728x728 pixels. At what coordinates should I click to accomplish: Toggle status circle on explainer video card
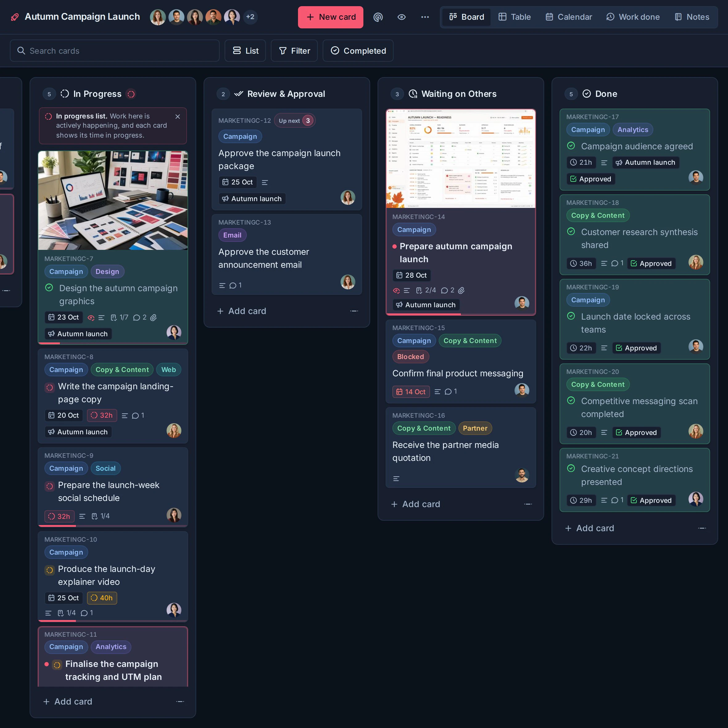click(x=49, y=570)
